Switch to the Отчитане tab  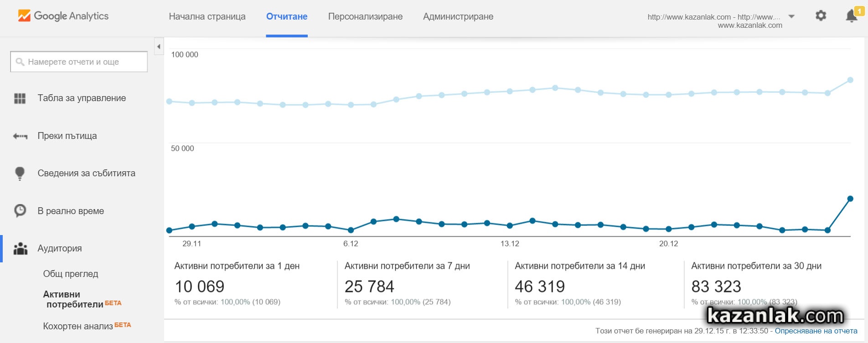286,17
